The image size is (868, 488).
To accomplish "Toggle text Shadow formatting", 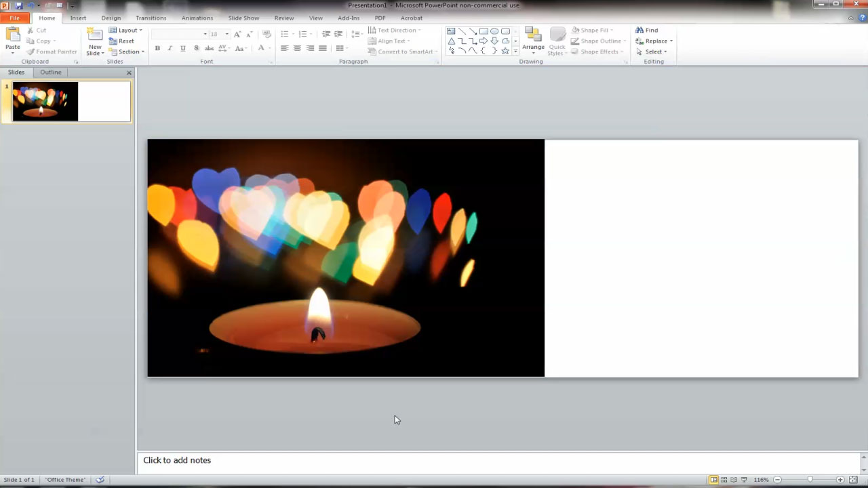I will point(196,48).
